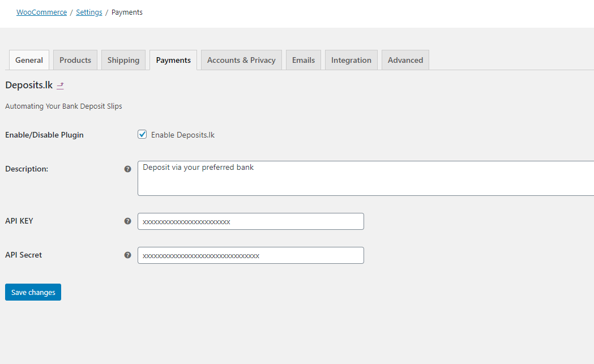Follow the Settings breadcrumb link
Viewport: 594px width, 364px height.
pyautogui.click(x=89, y=12)
